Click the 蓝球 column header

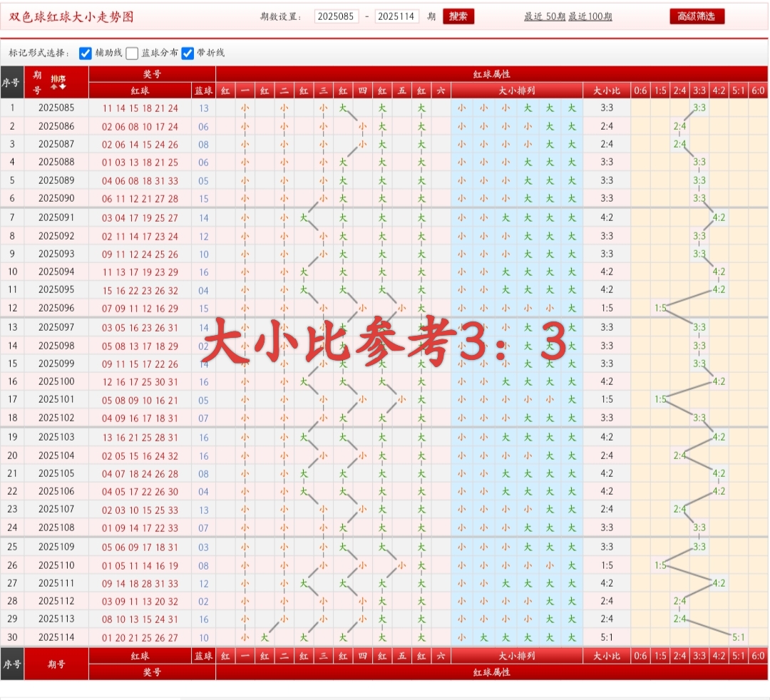[204, 91]
